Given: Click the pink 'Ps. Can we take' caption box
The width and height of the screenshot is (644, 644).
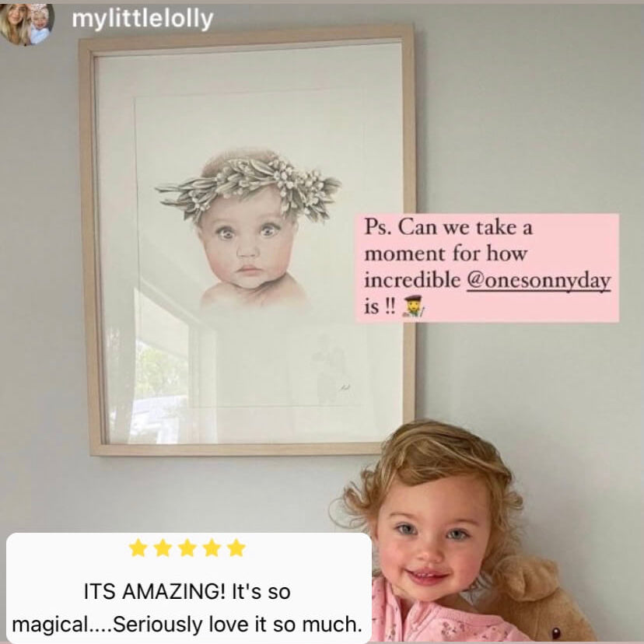Looking at the screenshot, I should point(488,268).
